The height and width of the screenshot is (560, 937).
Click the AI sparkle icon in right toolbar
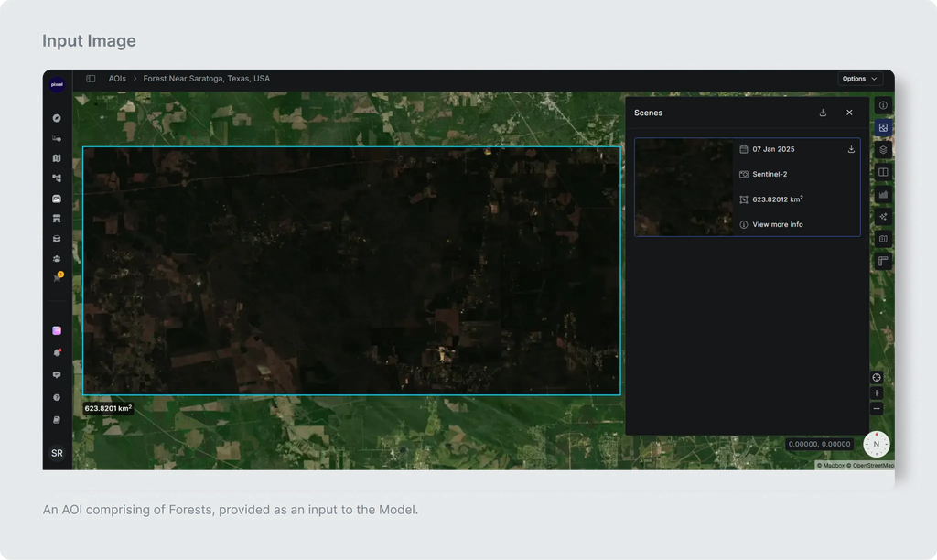[x=883, y=216]
